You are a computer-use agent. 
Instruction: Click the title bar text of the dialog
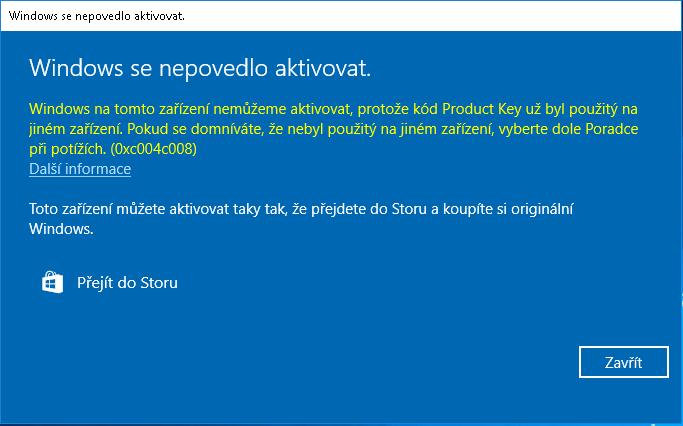(x=97, y=16)
